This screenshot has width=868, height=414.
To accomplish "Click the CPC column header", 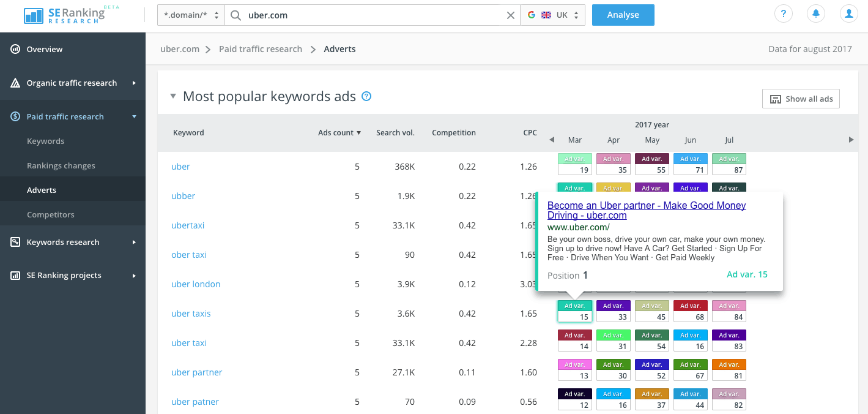I will pyautogui.click(x=530, y=132).
